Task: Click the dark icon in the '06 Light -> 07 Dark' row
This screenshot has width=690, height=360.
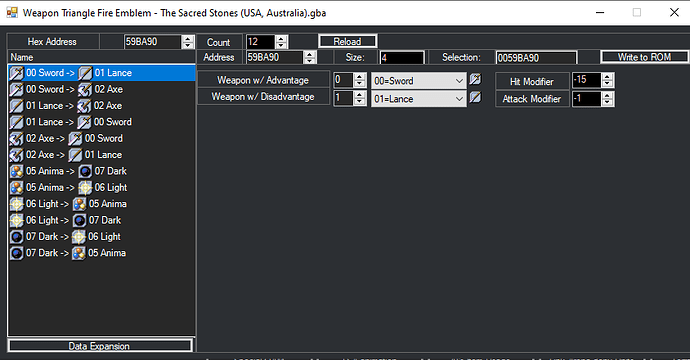Action: point(79,220)
